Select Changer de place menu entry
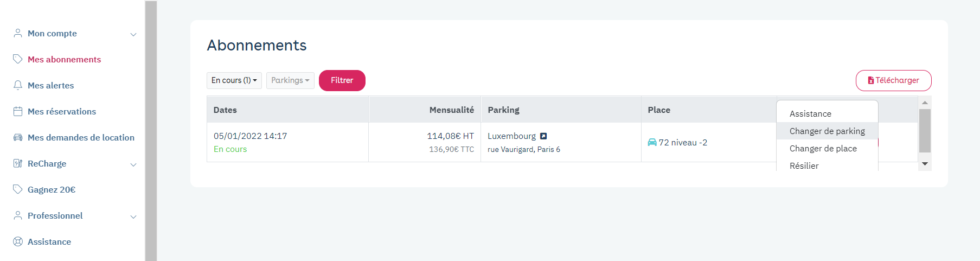Viewport: 980px width, 261px height. click(x=823, y=148)
